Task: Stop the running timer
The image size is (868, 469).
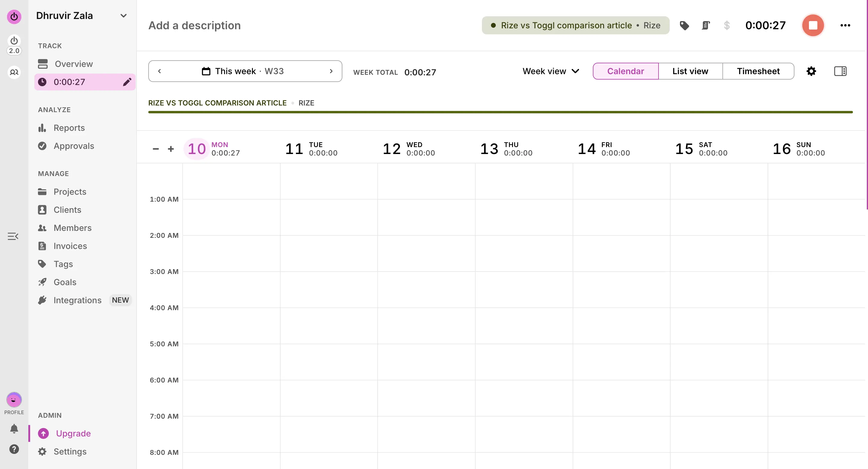Action: pyautogui.click(x=813, y=25)
